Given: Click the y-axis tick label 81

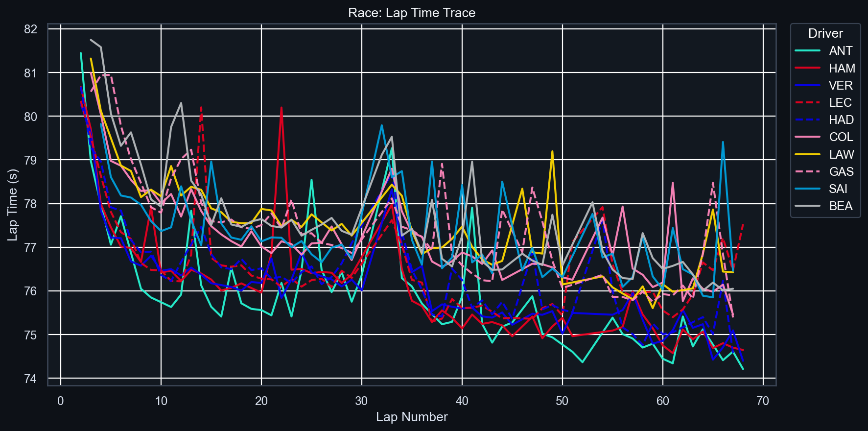Looking at the screenshot, I should pyautogui.click(x=30, y=73).
